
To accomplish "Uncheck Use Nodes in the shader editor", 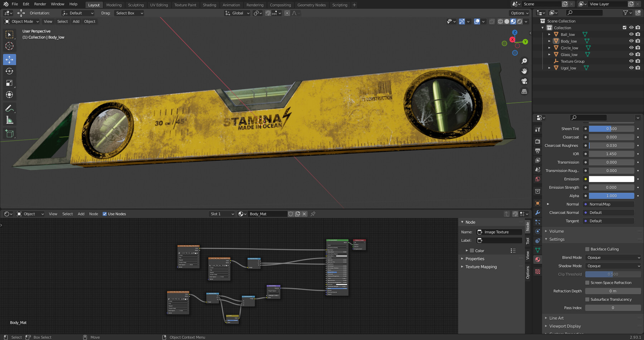I will pos(104,214).
